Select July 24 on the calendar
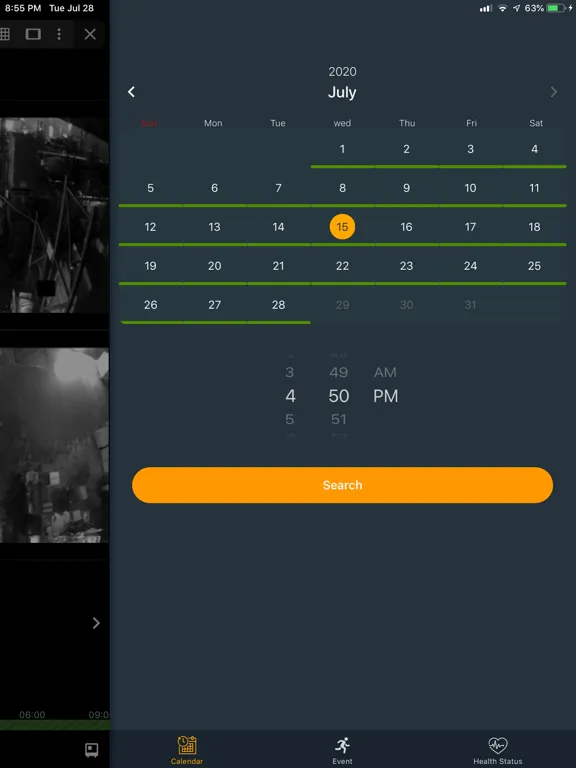The image size is (576, 768). click(470, 266)
